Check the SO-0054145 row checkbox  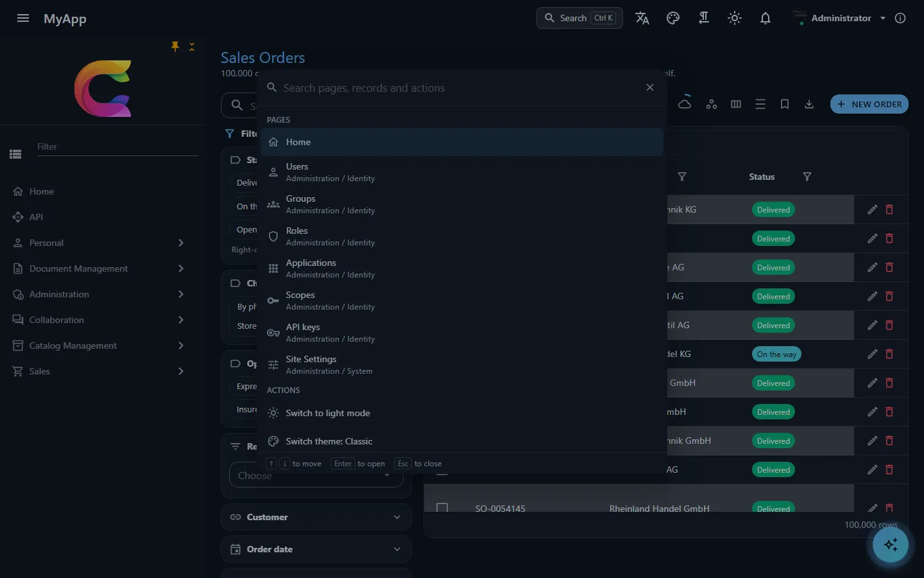pos(442,507)
